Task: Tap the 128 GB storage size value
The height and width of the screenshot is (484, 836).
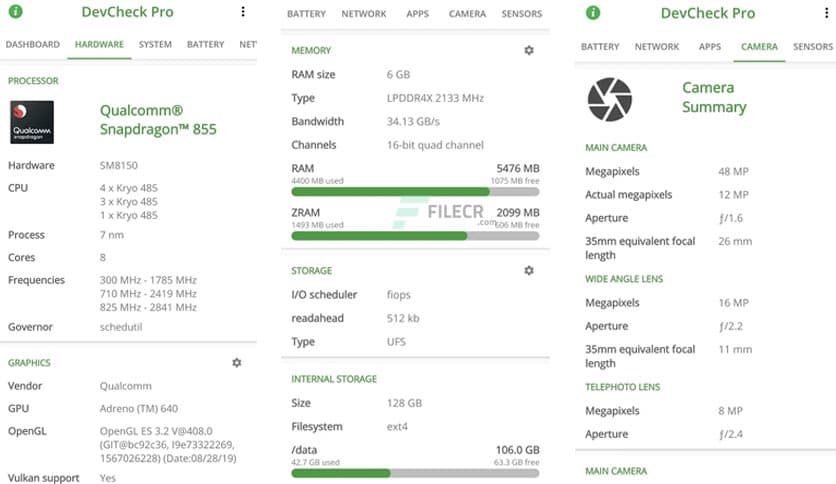Action: coord(404,403)
